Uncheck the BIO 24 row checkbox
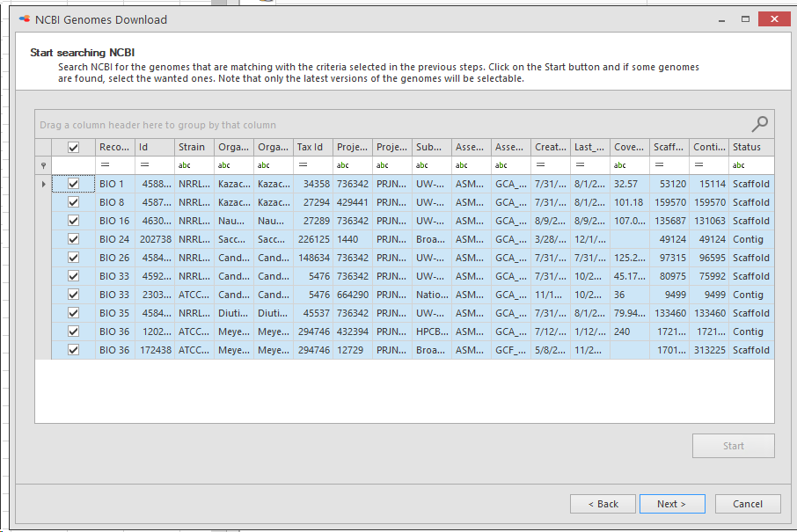This screenshot has height=532, width=797. click(x=73, y=239)
